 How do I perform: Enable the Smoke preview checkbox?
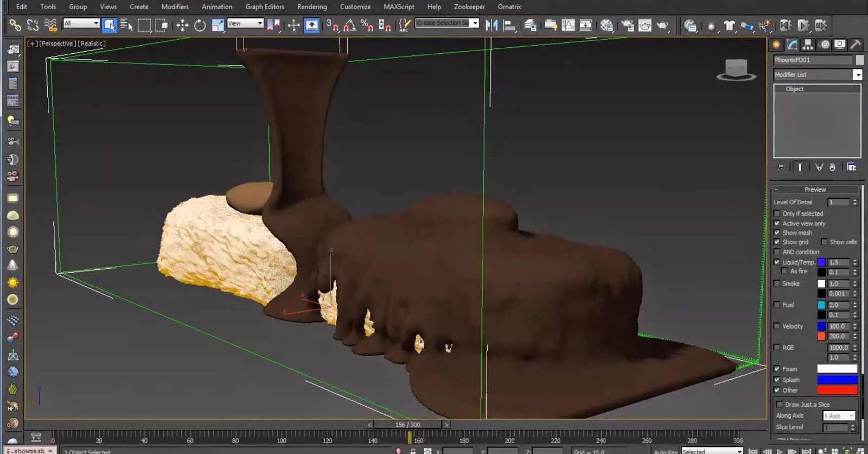coord(777,283)
